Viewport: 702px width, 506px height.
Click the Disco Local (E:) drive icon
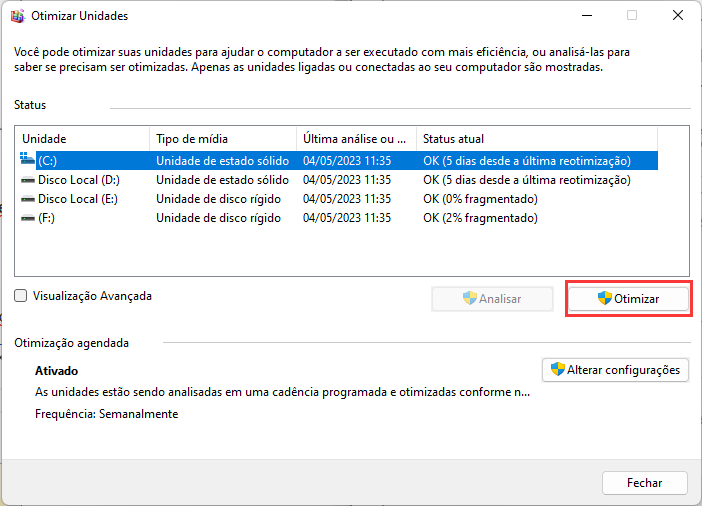[x=27, y=199]
